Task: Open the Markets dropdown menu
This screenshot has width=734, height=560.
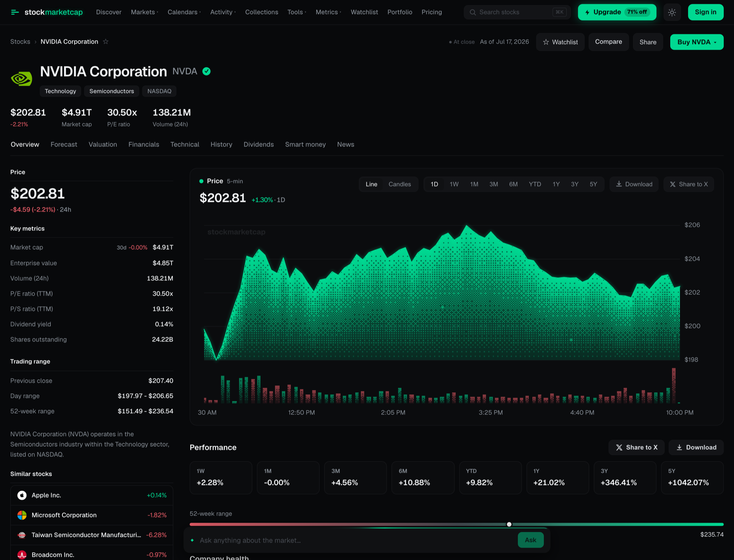Action: [145, 12]
